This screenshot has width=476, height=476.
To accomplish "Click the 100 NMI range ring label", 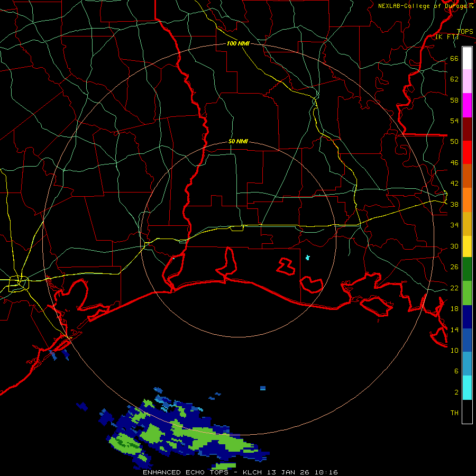I will coord(238,43).
